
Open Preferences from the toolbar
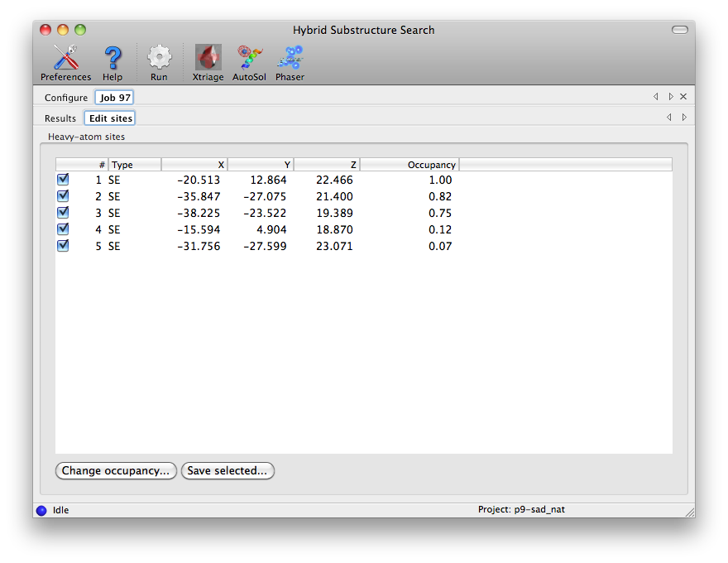click(x=65, y=63)
